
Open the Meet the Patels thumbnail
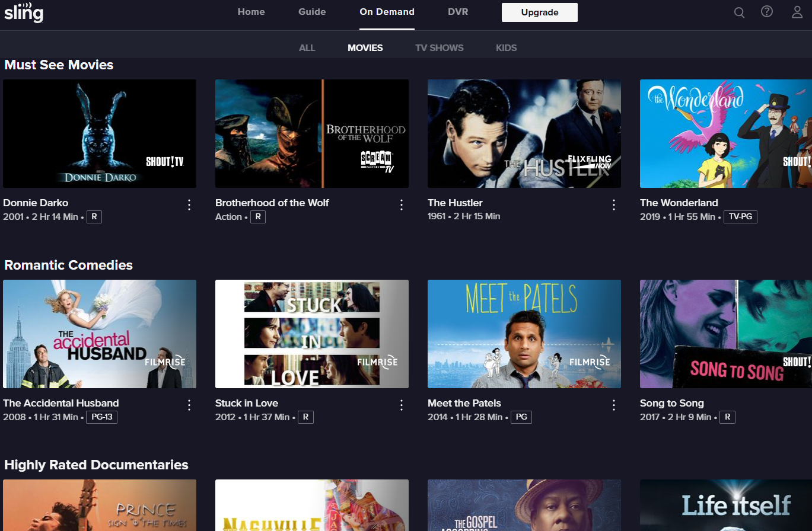(524, 334)
